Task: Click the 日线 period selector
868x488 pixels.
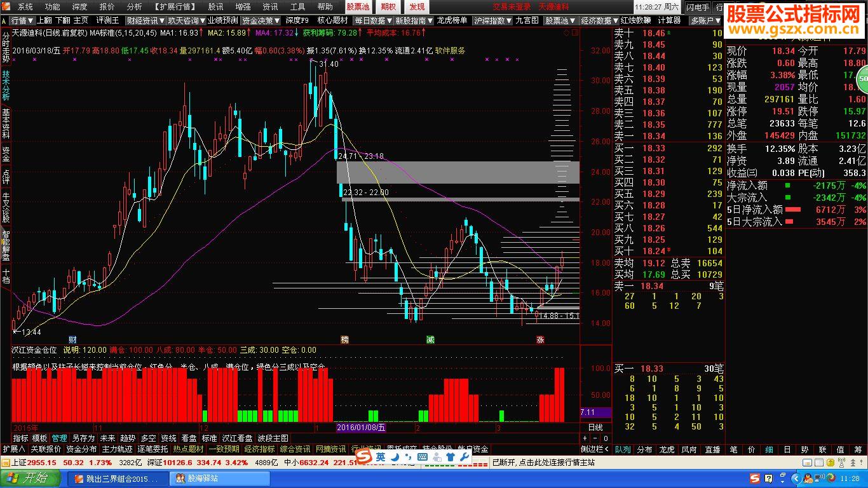Action: [595, 428]
